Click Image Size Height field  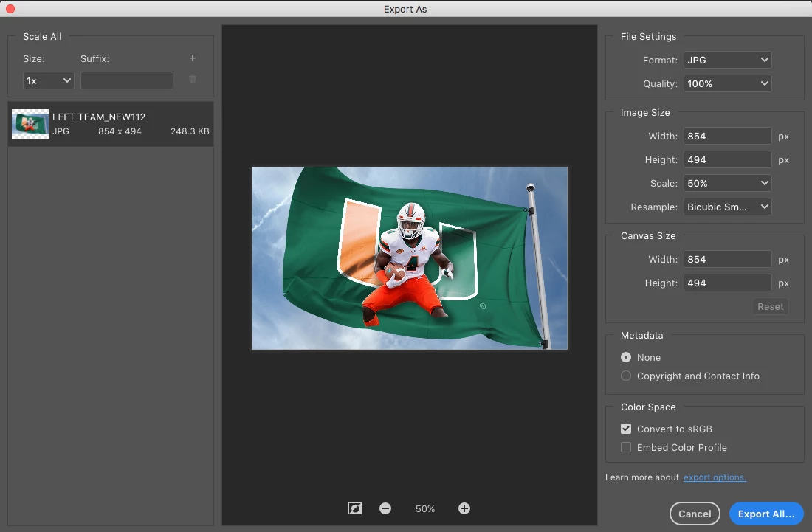point(728,160)
